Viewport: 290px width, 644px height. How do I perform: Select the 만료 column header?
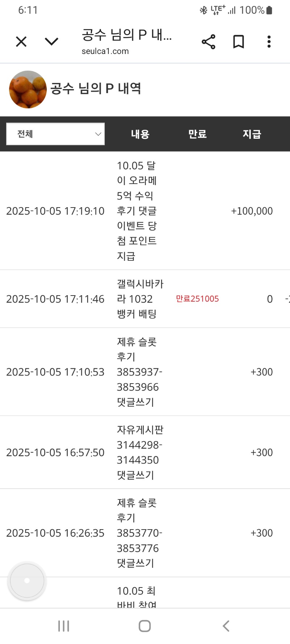197,134
